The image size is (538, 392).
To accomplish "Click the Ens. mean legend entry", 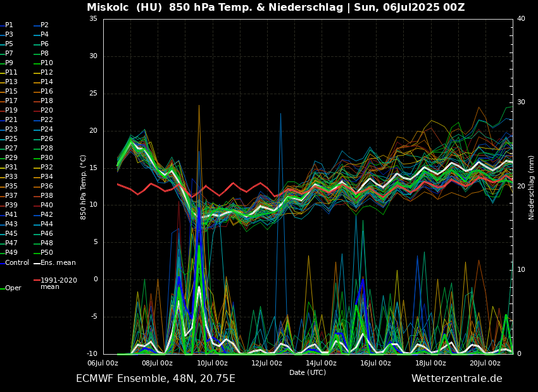I will 58,262.
